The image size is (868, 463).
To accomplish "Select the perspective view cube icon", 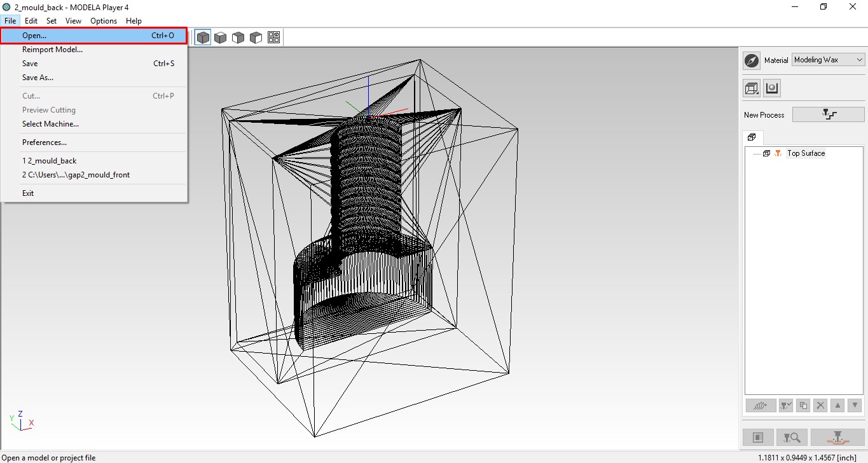I will pyautogui.click(x=203, y=38).
